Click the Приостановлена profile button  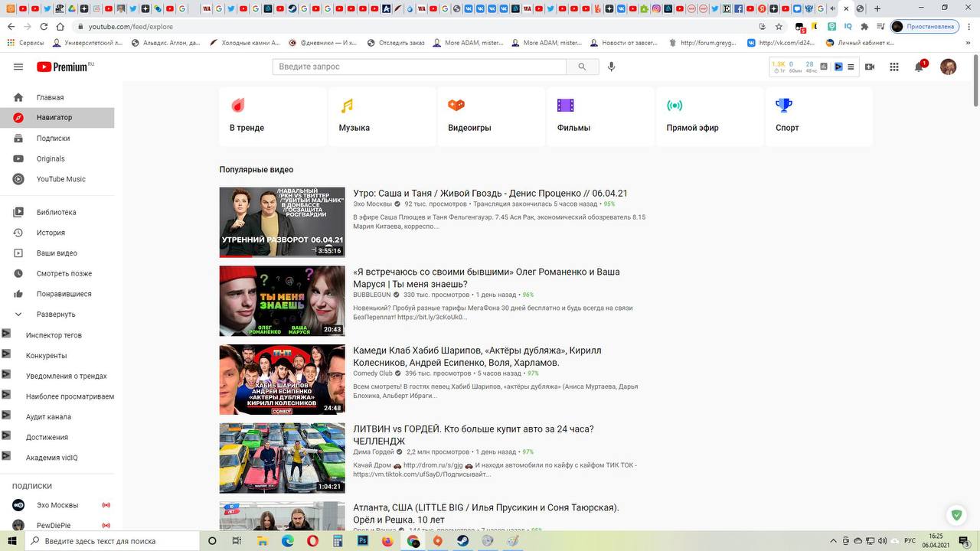923,26
